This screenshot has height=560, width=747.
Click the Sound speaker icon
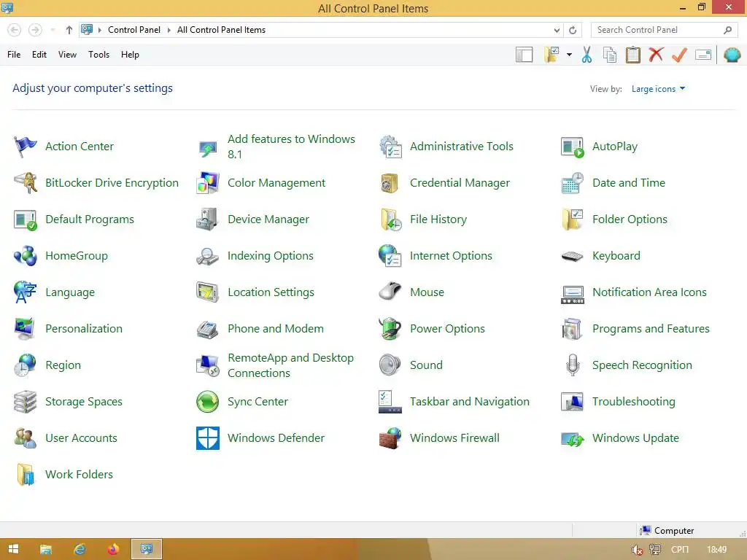(390, 365)
